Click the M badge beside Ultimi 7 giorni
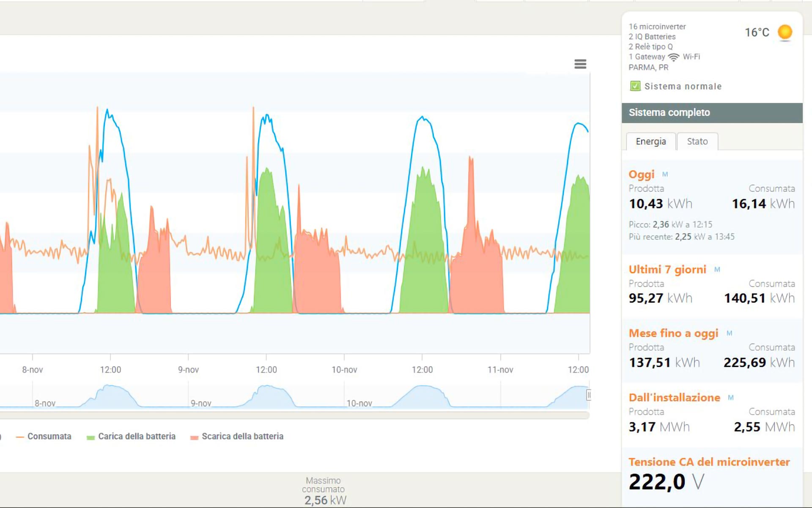This screenshot has height=508, width=812. click(717, 270)
